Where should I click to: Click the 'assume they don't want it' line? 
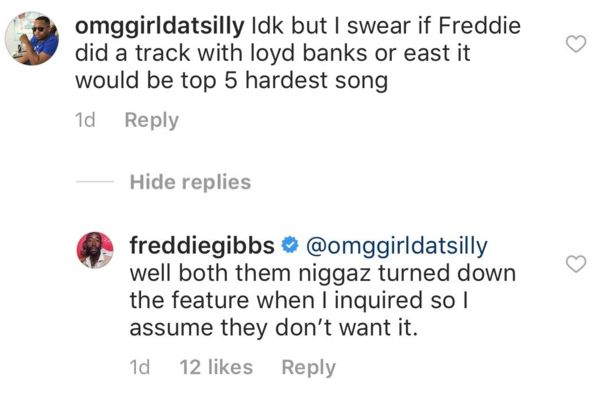pyautogui.click(x=274, y=328)
